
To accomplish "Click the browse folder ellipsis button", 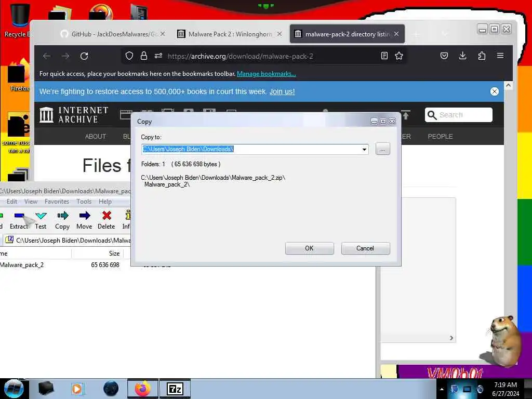I will point(383,149).
